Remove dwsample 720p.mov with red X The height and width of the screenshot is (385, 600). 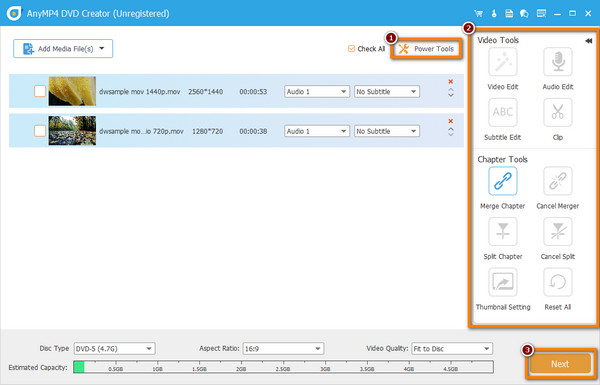[x=451, y=121]
